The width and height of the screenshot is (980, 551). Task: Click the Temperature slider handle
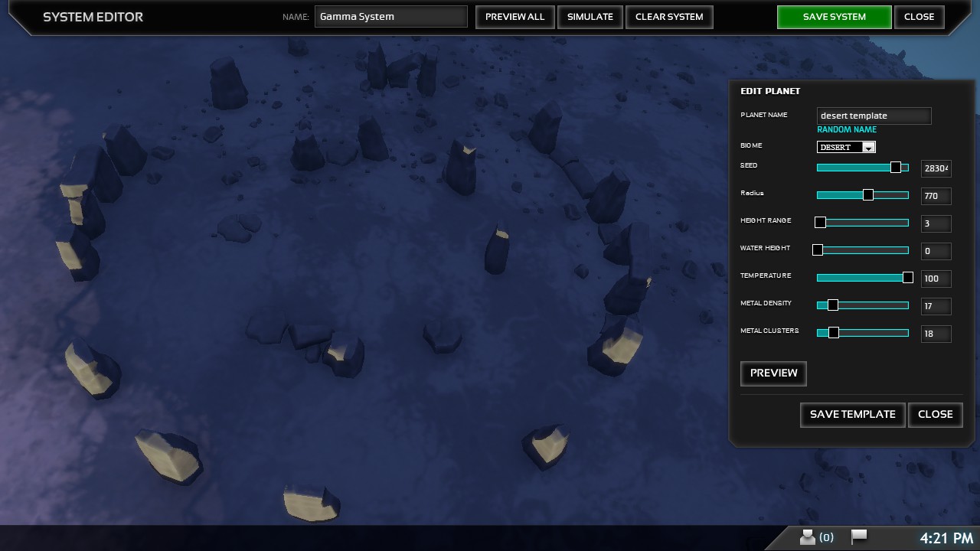[x=907, y=278]
